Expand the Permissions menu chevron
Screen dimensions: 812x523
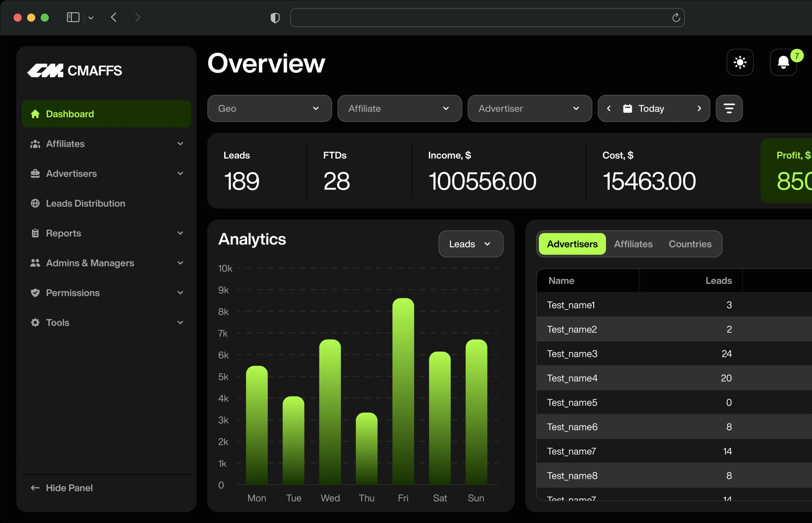[180, 293]
